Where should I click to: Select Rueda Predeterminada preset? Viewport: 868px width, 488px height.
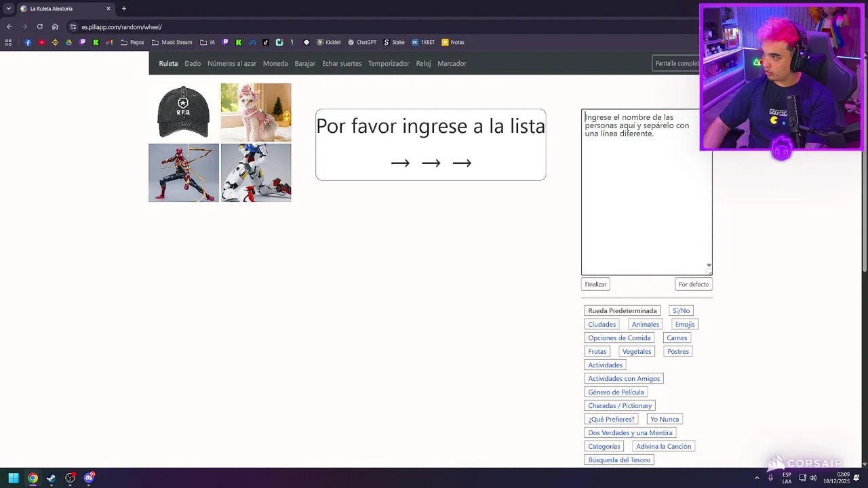coord(623,310)
